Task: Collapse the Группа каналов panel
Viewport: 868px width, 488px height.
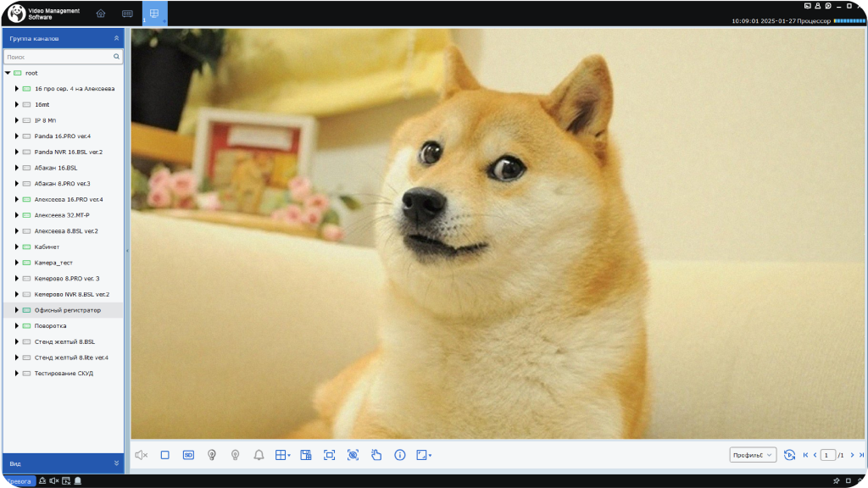Action: click(x=116, y=38)
